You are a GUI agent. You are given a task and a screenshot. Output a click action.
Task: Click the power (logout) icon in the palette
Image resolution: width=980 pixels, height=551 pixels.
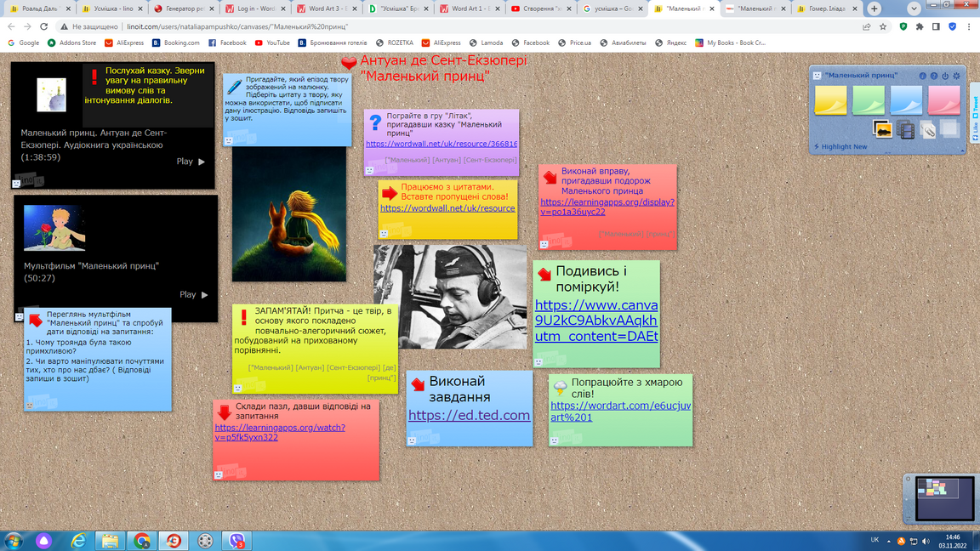[x=945, y=76]
